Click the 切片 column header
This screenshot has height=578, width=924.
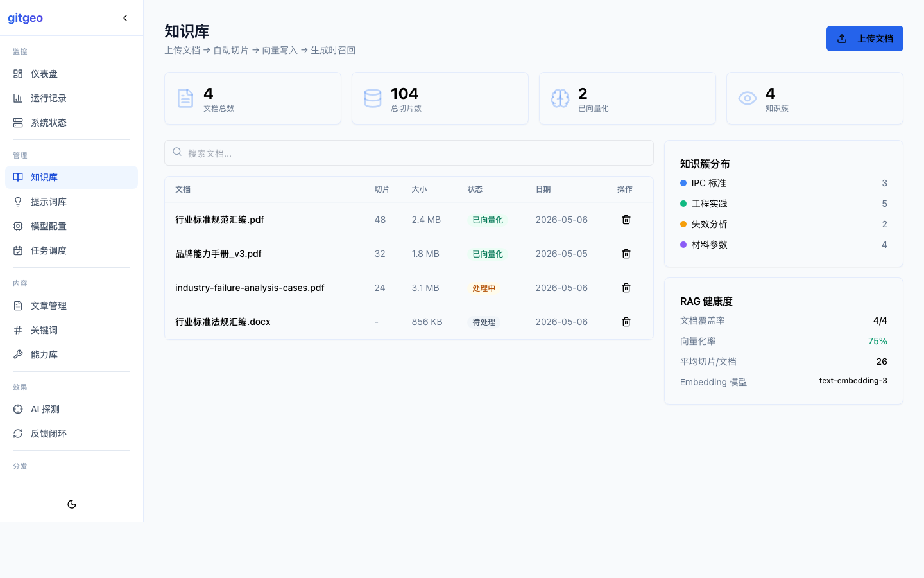pyautogui.click(x=382, y=189)
